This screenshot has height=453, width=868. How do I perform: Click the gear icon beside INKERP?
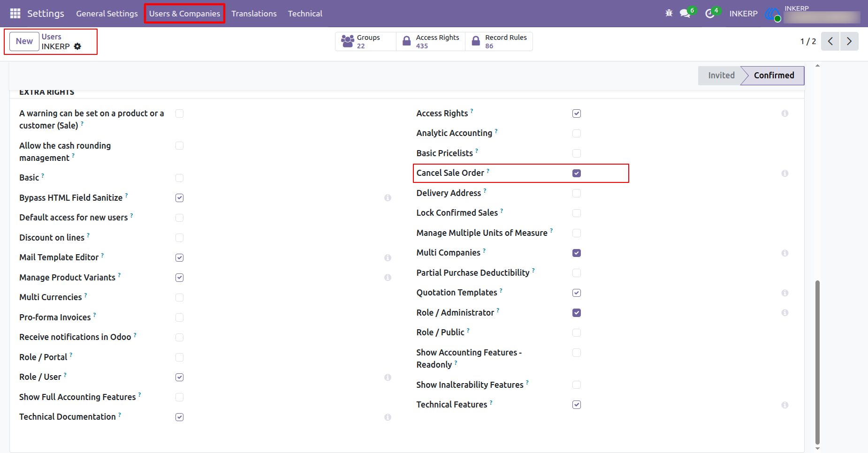point(78,46)
